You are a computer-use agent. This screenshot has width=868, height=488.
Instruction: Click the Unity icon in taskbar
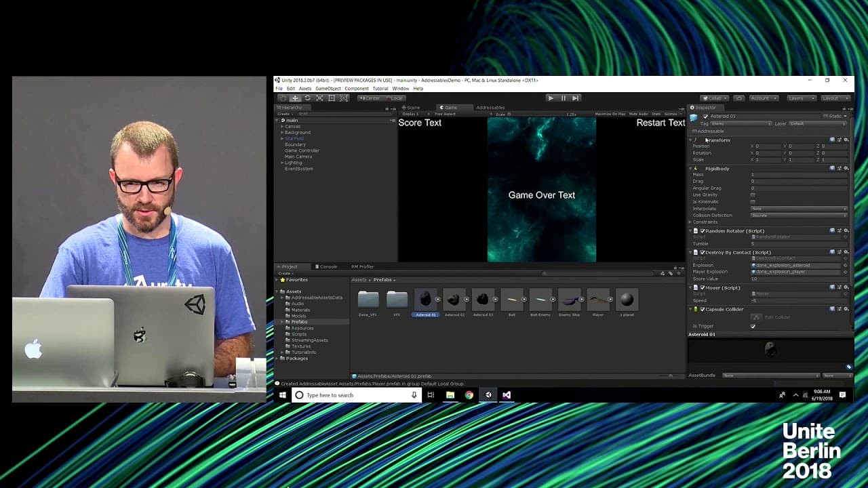coord(488,395)
